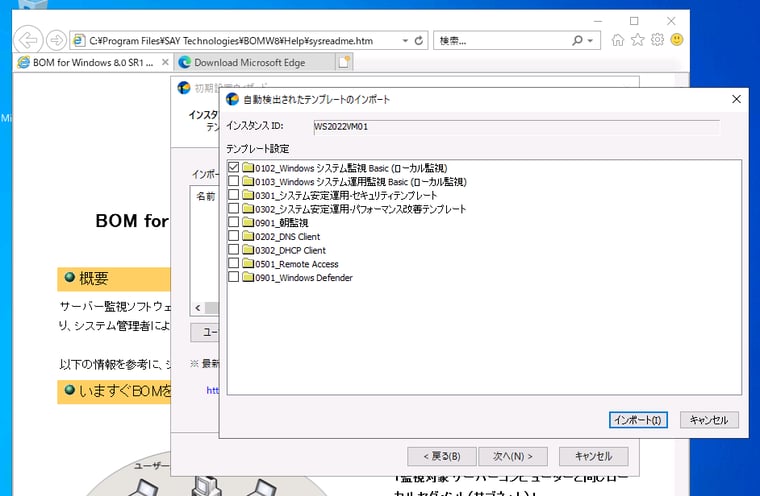Click キャンセル in the import dialog
This screenshot has width=760, height=496.
click(709, 420)
